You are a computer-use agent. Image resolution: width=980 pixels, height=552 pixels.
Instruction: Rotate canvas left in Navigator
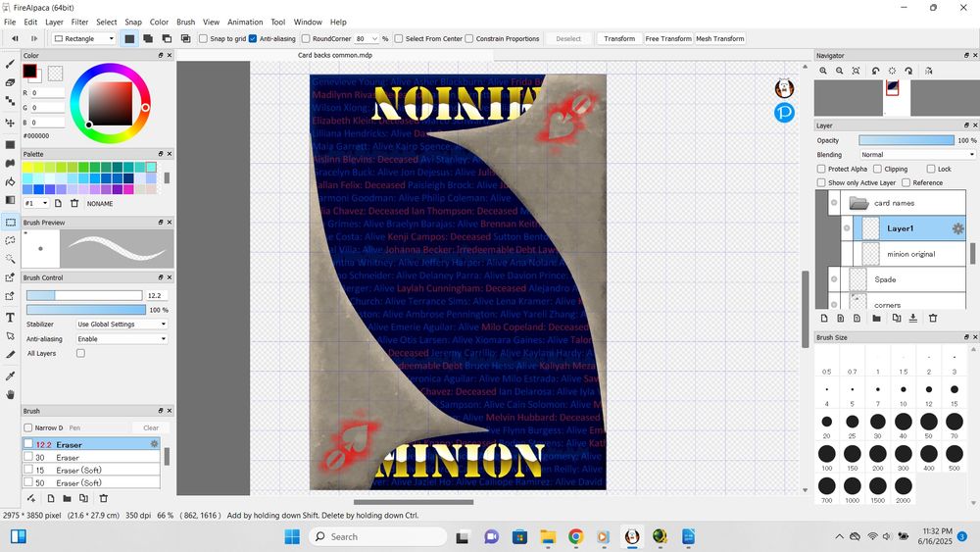click(x=875, y=71)
